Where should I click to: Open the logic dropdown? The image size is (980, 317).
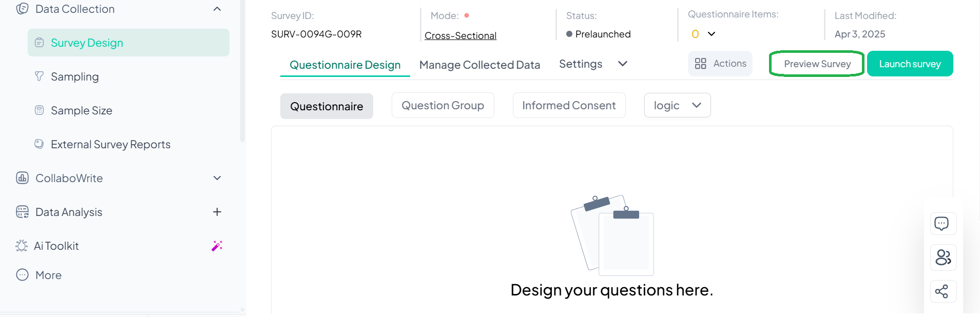[677, 106]
